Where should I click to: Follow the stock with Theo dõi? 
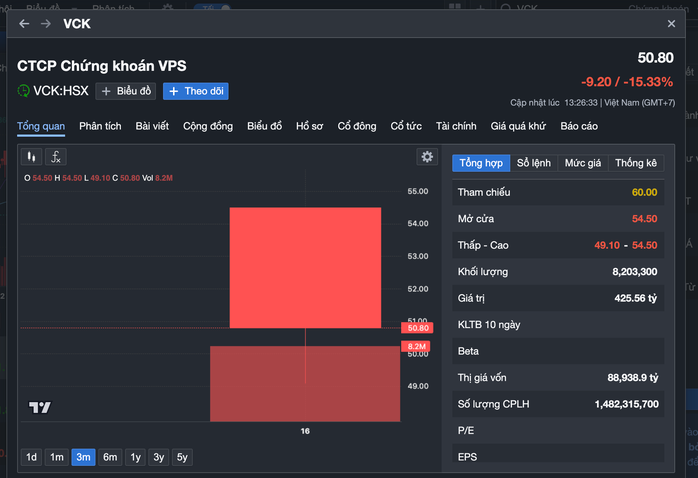point(196,91)
